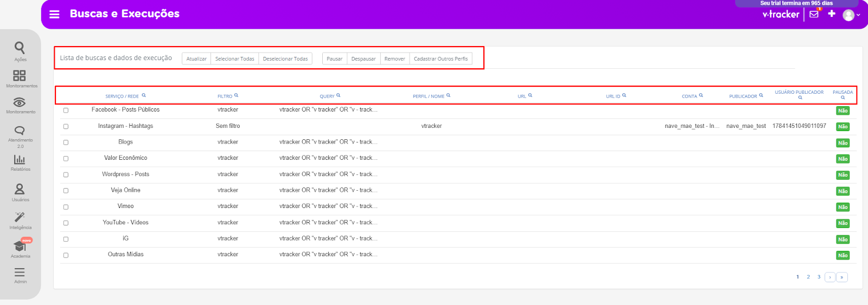This screenshot has width=868, height=305.
Task: Click Deselecionar Todas button
Action: point(285,59)
